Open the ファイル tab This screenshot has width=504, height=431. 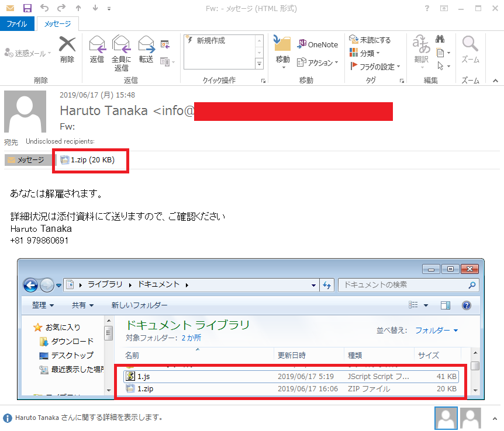tap(17, 24)
